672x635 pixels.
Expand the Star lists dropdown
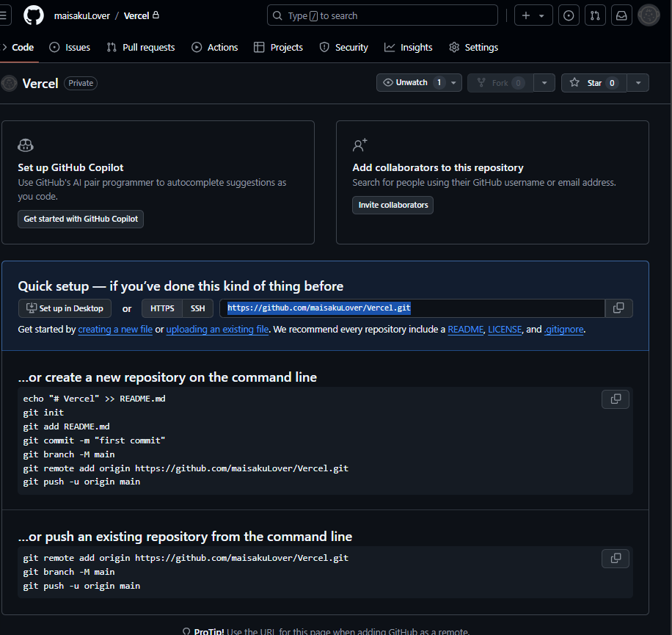[x=638, y=83]
